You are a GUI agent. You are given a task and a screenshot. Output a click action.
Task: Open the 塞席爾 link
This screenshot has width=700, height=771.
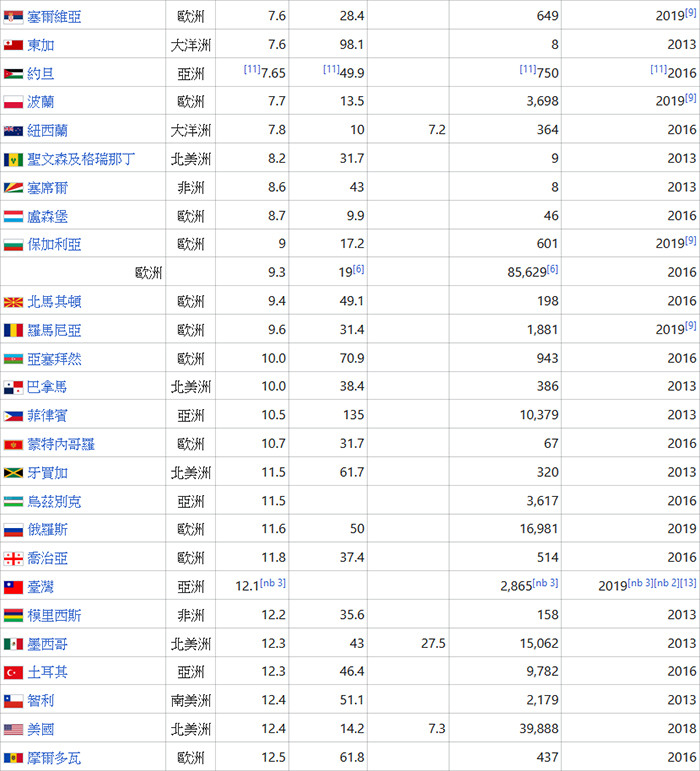[x=48, y=188]
